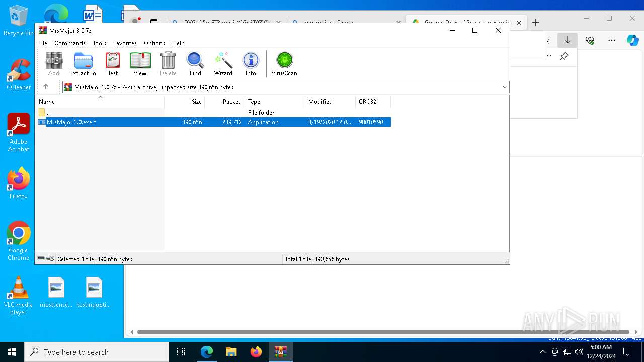Open Task View on taskbar
The image size is (644, 362).
click(181, 352)
